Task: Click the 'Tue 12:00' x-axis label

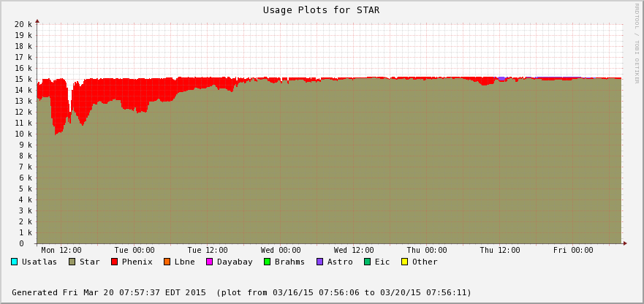Action: [x=208, y=250]
